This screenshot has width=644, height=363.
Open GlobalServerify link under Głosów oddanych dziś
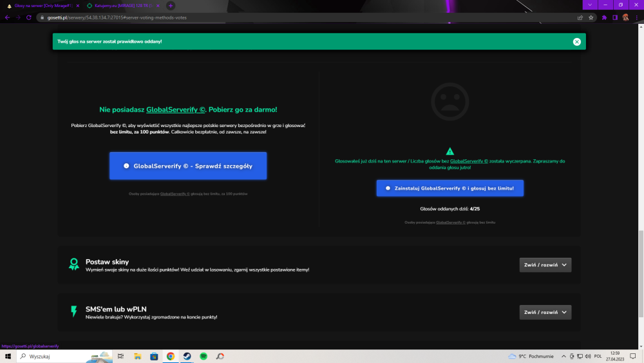pos(451,222)
